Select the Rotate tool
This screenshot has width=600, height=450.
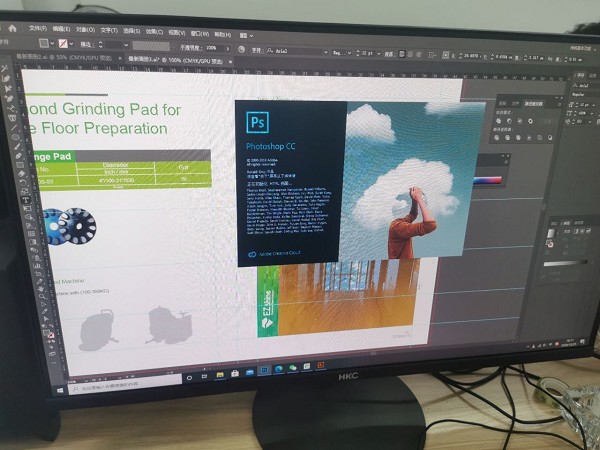point(23,182)
